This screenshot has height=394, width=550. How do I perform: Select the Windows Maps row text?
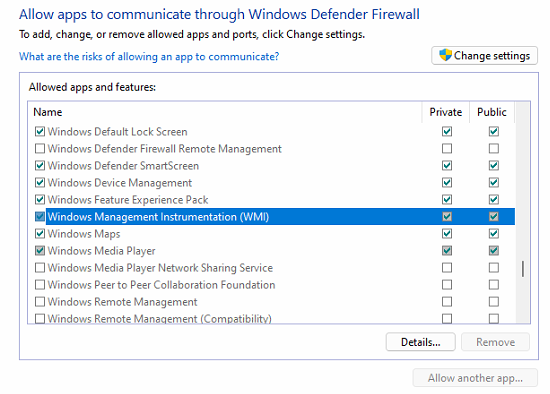tap(84, 234)
